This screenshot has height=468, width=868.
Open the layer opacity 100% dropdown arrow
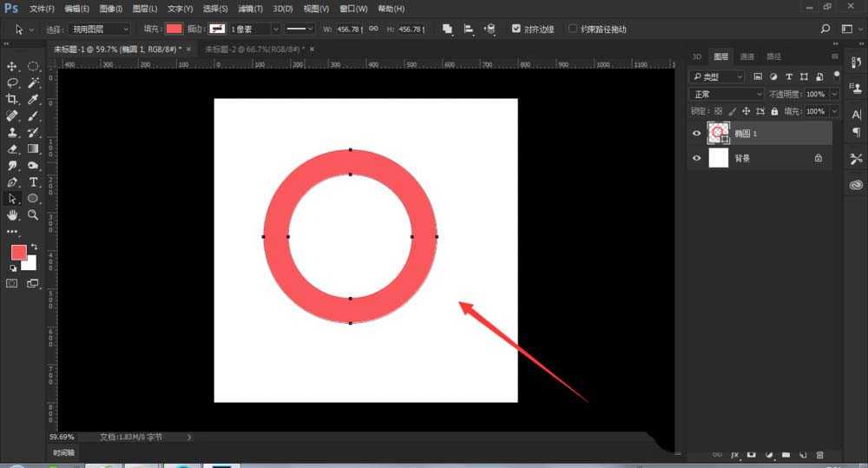click(x=835, y=94)
